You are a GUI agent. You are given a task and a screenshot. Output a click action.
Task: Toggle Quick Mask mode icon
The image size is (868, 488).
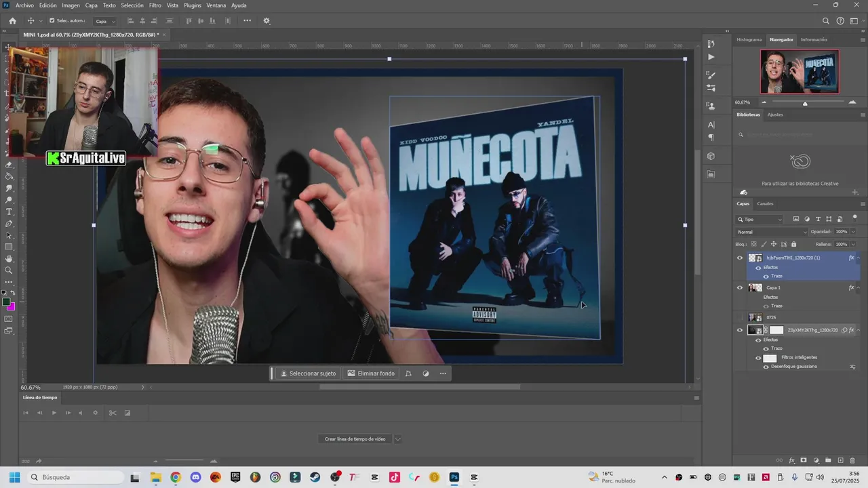click(9, 319)
